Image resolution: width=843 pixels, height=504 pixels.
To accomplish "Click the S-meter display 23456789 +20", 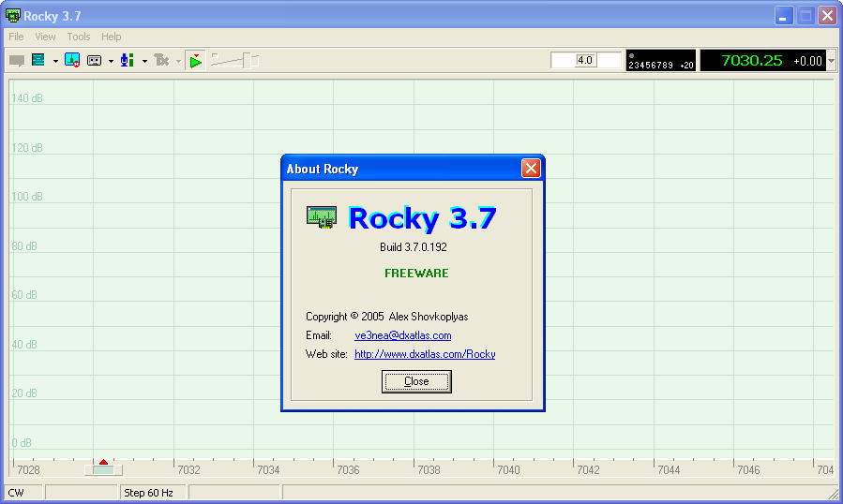I will point(661,60).
